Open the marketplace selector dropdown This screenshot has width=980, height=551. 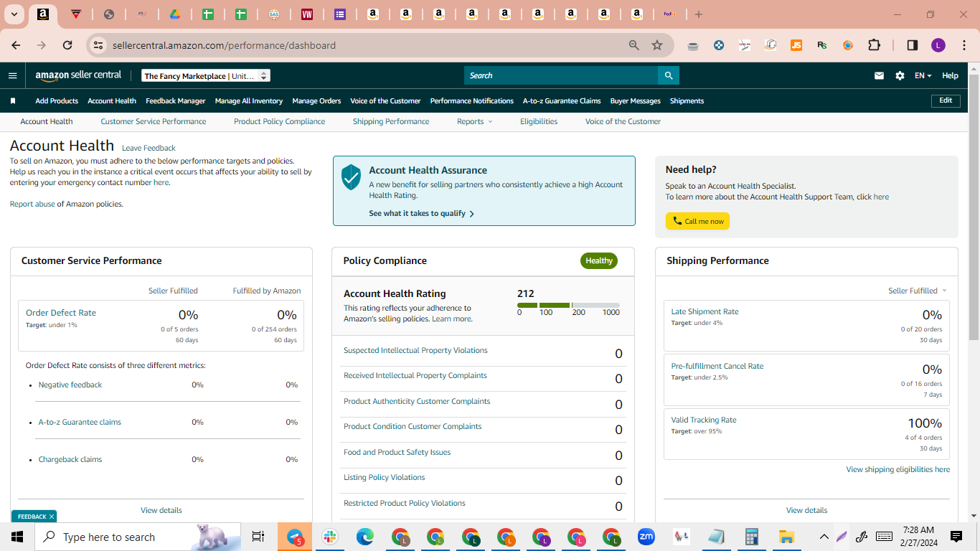click(206, 75)
